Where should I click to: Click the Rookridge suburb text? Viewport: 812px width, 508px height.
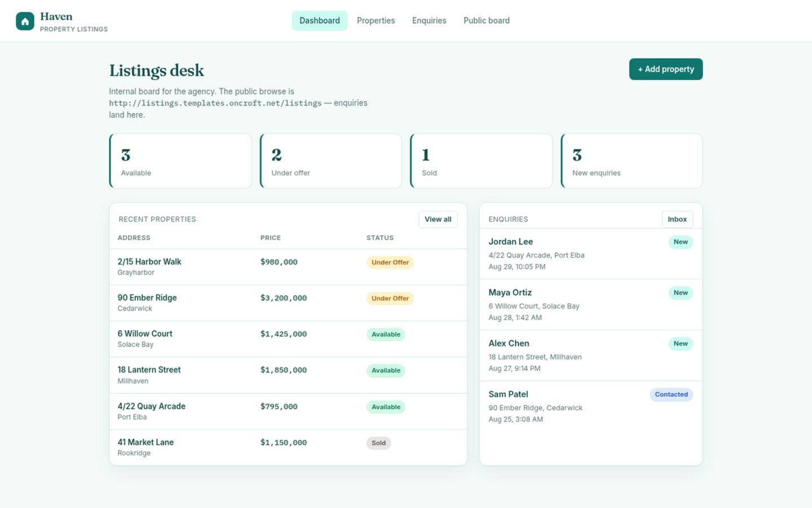(134, 453)
